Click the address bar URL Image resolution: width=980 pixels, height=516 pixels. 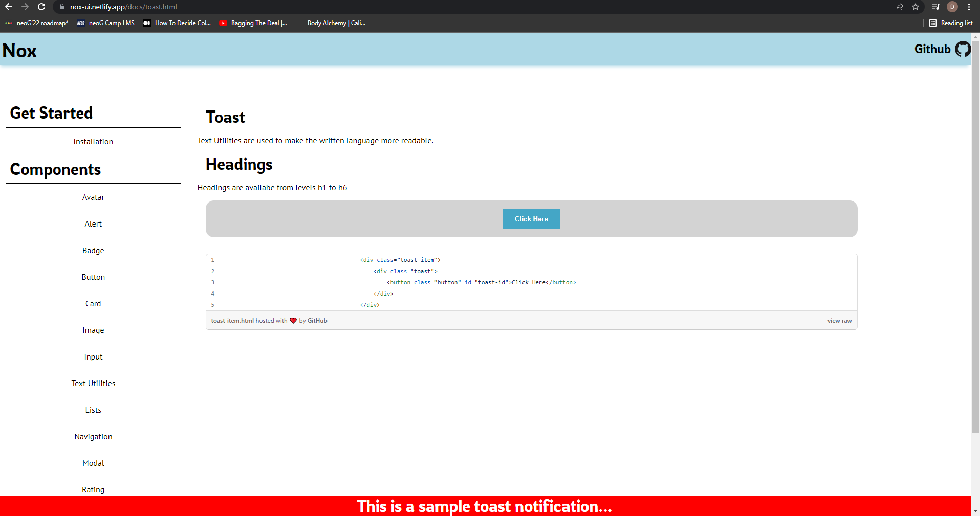(123, 7)
